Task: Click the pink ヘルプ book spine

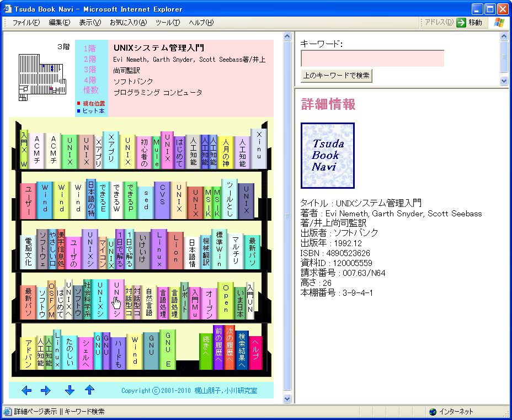Action: tap(255, 353)
